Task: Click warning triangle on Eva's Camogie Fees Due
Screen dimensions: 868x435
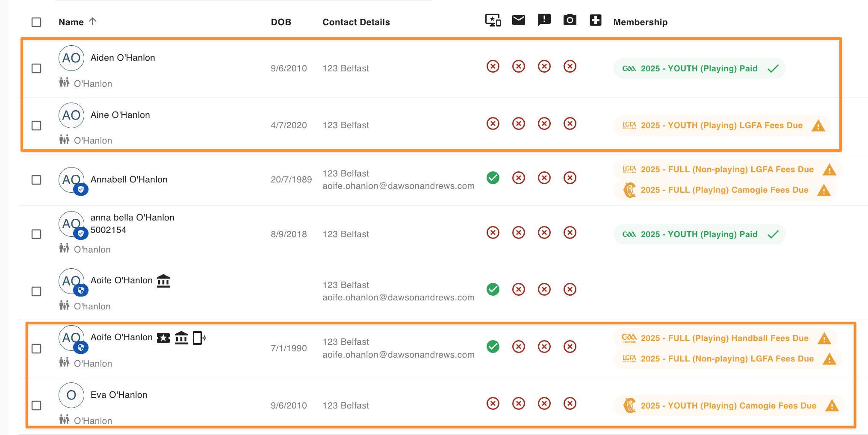Action: tap(832, 406)
